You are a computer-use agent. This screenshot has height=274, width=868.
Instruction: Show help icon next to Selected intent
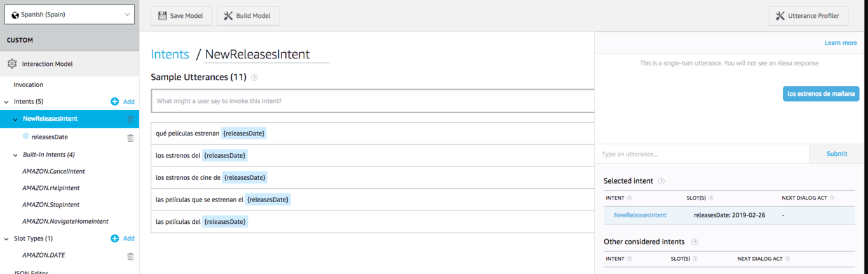(x=661, y=181)
